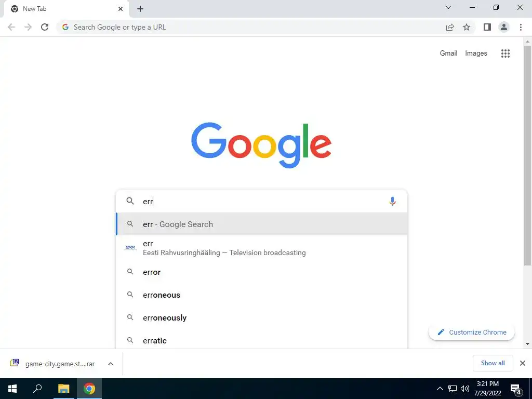532x399 pixels.
Task: Click the magnifier icon in search box
Action: [x=130, y=201]
